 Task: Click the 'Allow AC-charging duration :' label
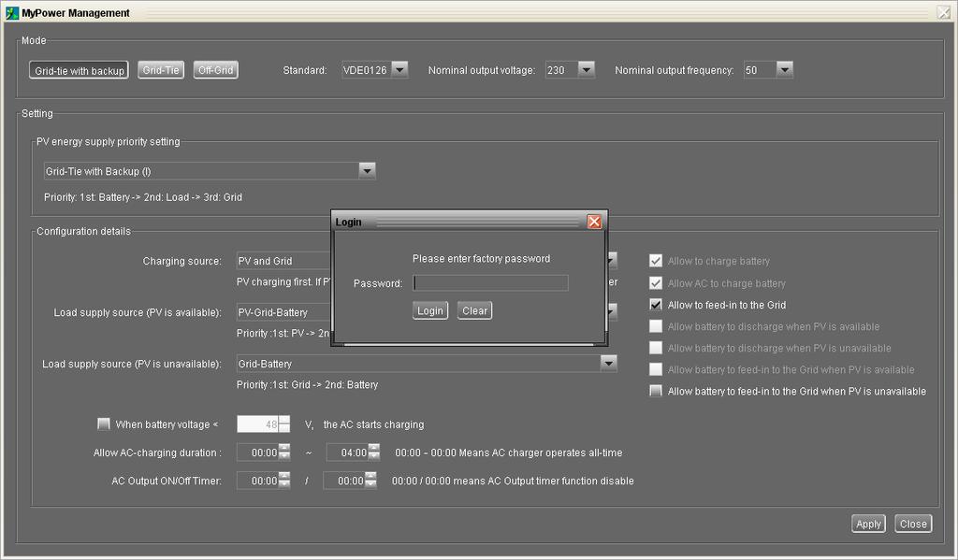coord(157,452)
